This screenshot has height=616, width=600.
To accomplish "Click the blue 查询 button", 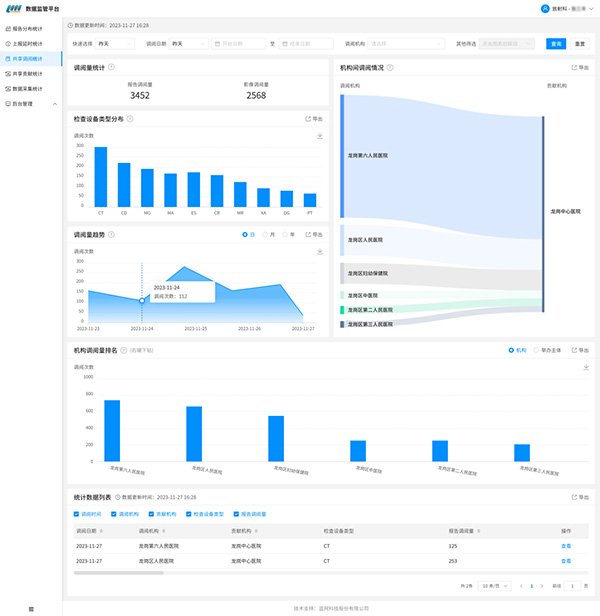I will [556, 44].
